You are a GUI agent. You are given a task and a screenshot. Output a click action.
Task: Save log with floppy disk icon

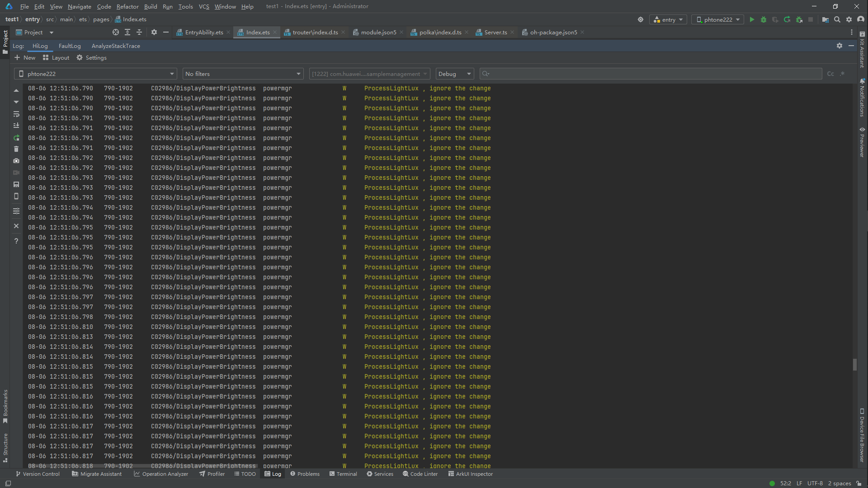click(16, 184)
